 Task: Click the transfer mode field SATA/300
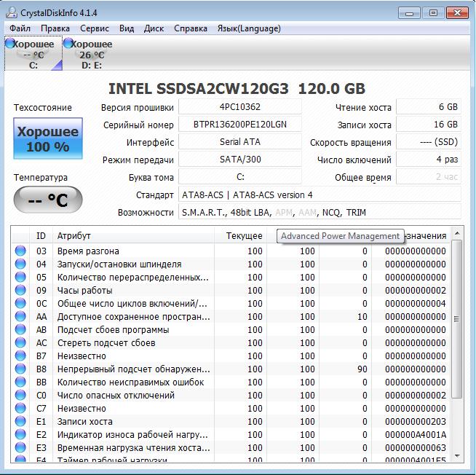[240, 160]
